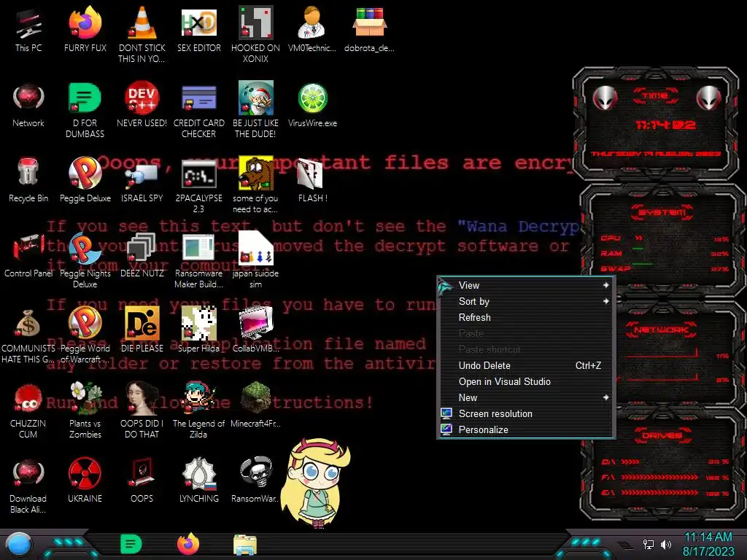Choose Open in Visual Studio
747x560 pixels.
point(526,382)
